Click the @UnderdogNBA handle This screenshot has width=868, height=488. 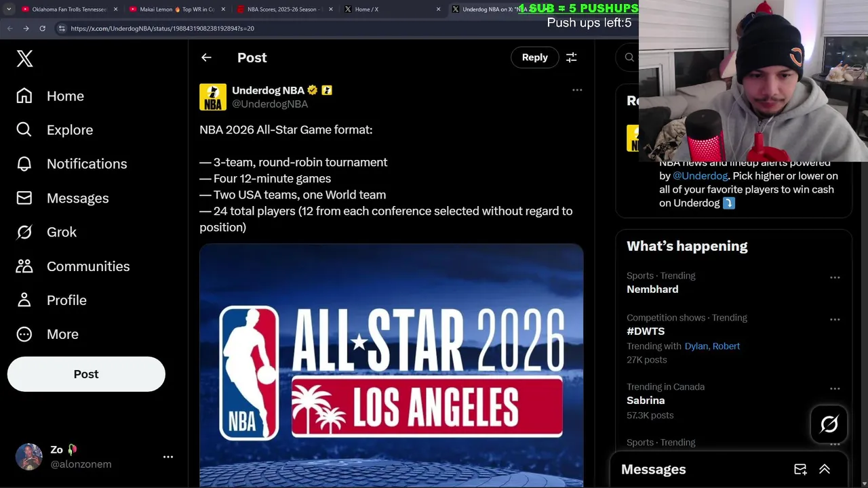(270, 104)
